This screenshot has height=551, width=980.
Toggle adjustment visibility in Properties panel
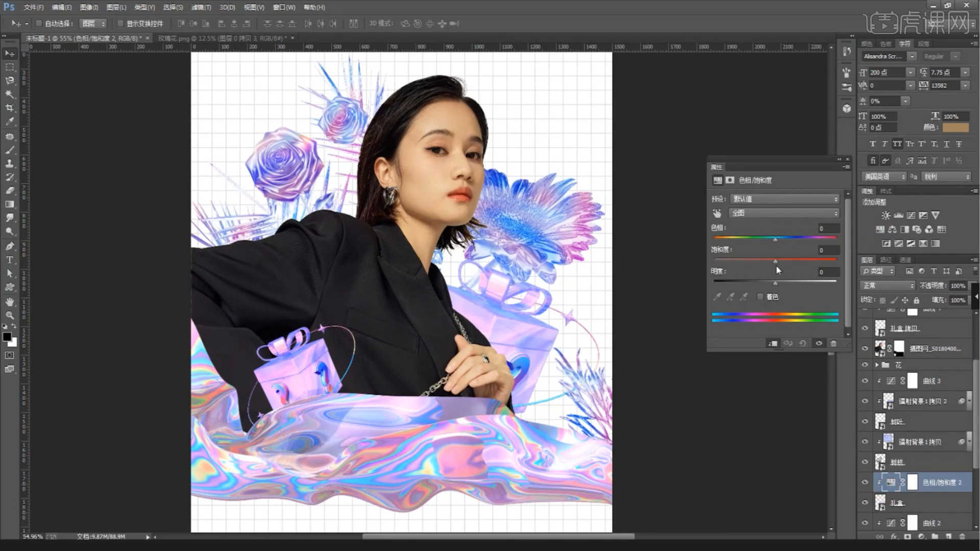coord(819,343)
